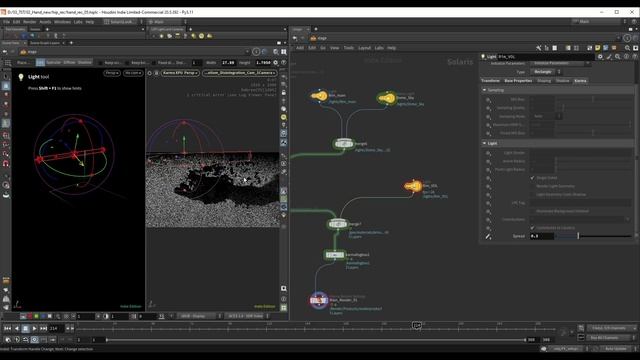Click the parameter pane gear icon
Viewport: 640px width, 360px height.
pyautogui.click(x=600, y=57)
